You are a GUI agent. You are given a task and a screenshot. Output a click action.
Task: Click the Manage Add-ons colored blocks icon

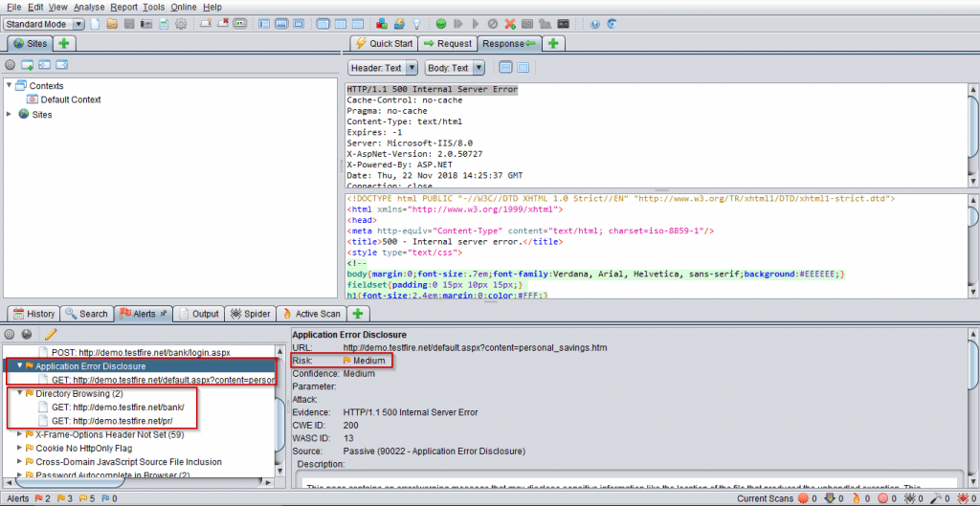click(x=382, y=24)
